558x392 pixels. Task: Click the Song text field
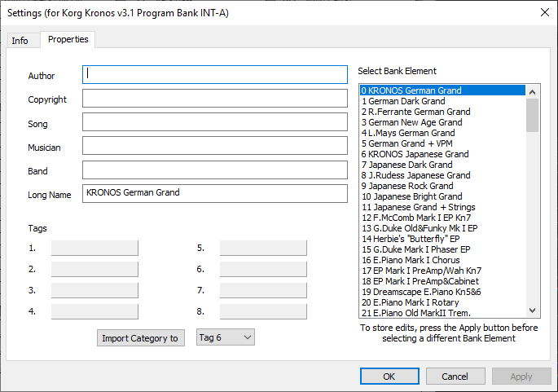click(215, 122)
